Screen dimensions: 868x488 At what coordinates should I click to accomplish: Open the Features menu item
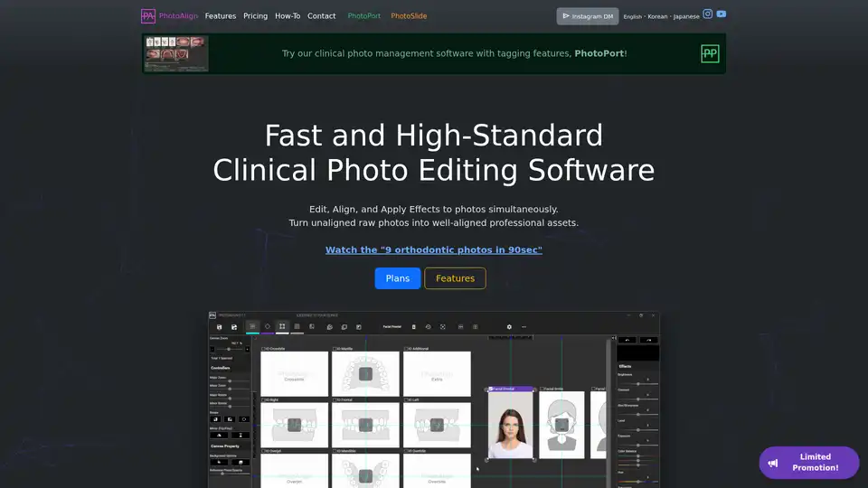pos(221,16)
